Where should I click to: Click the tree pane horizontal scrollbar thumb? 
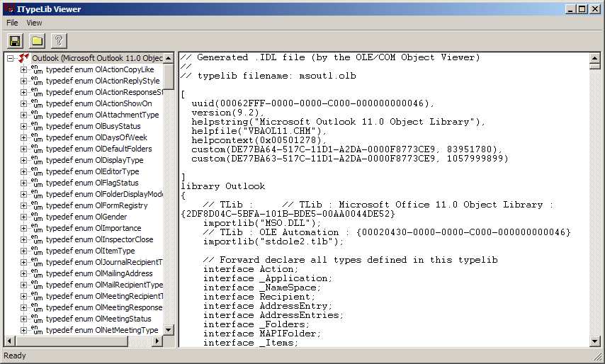click(x=72, y=341)
